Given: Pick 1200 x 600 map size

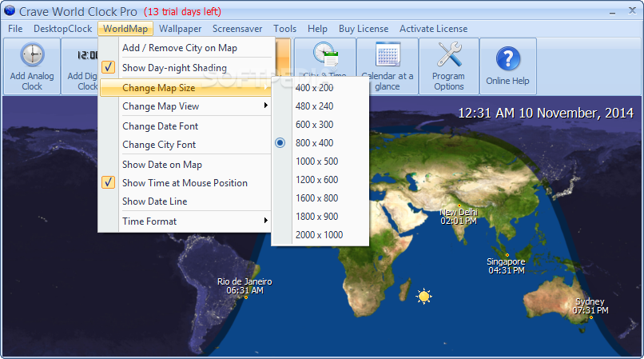Looking at the screenshot, I should tap(316, 180).
